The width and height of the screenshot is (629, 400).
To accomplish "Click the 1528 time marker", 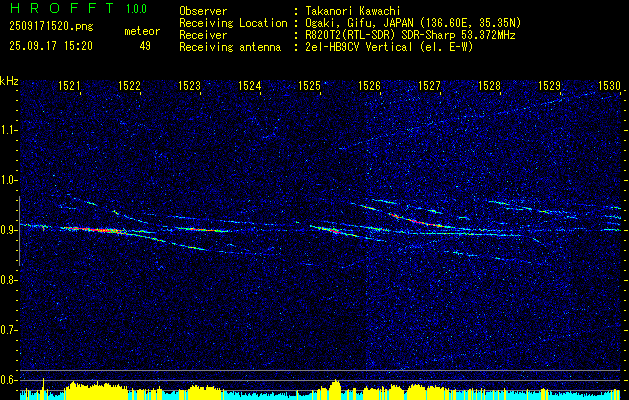I will point(490,85).
